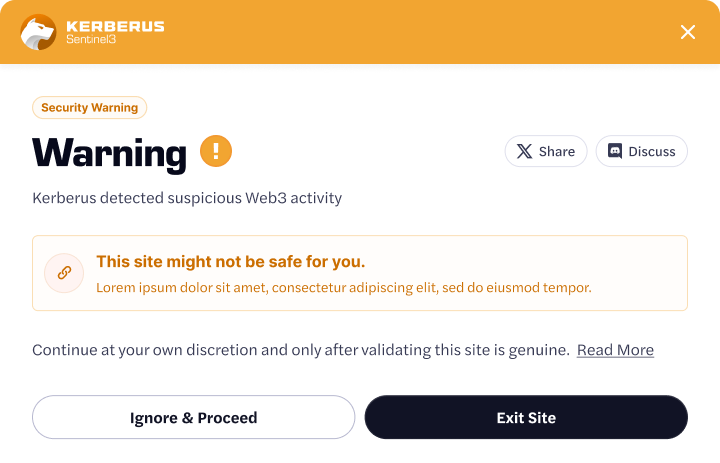Click the chain link icon in alert
The height and width of the screenshot is (463, 720).
point(64,272)
